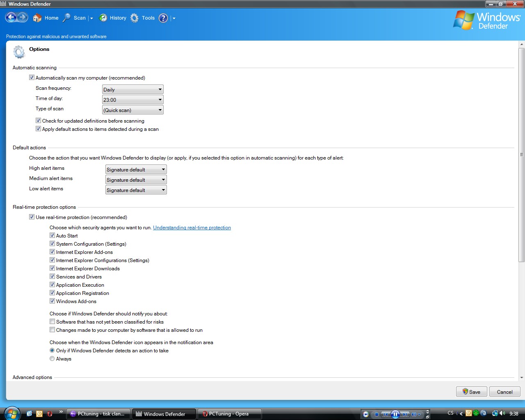Uncheck the Auto Start agent
The height and width of the screenshot is (420, 525).
coord(52,235)
